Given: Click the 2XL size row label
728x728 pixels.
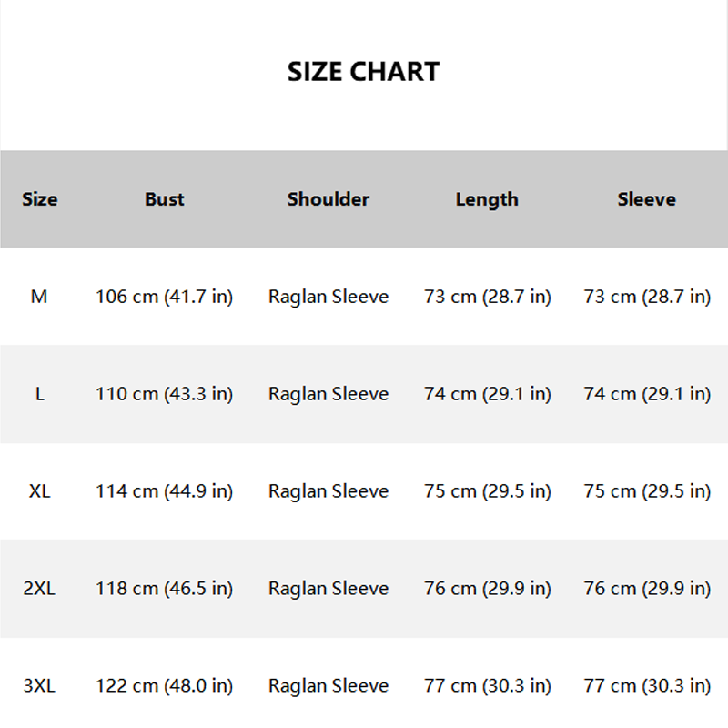Looking at the screenshot, I should pos(39,589).
